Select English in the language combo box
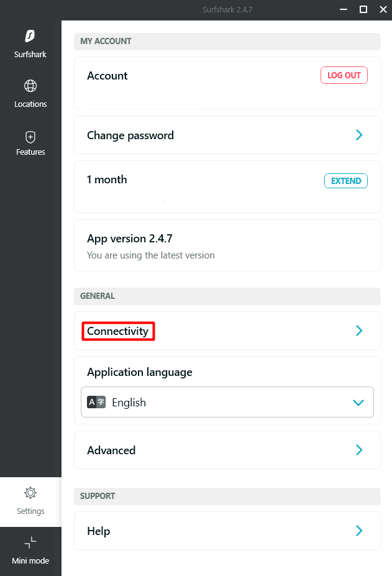 pyautogui.click(x=227, y=402)
